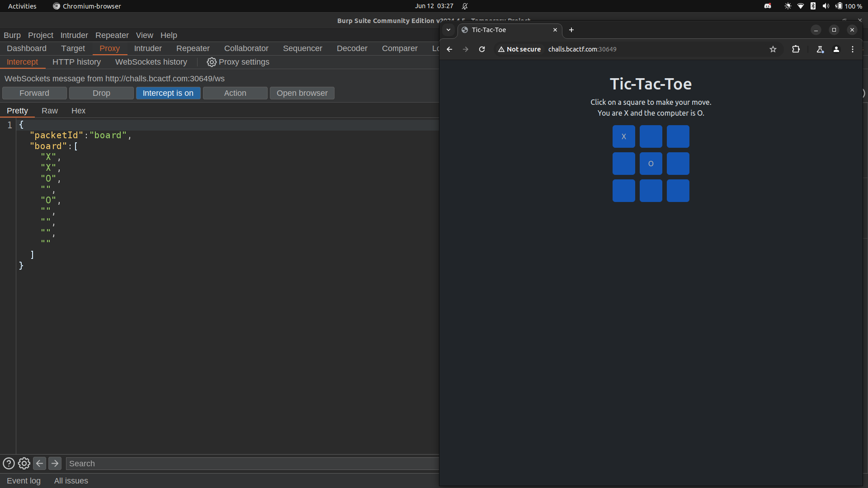
Task: Click the Drop button to discard packet
Action: tap(101, 93)
